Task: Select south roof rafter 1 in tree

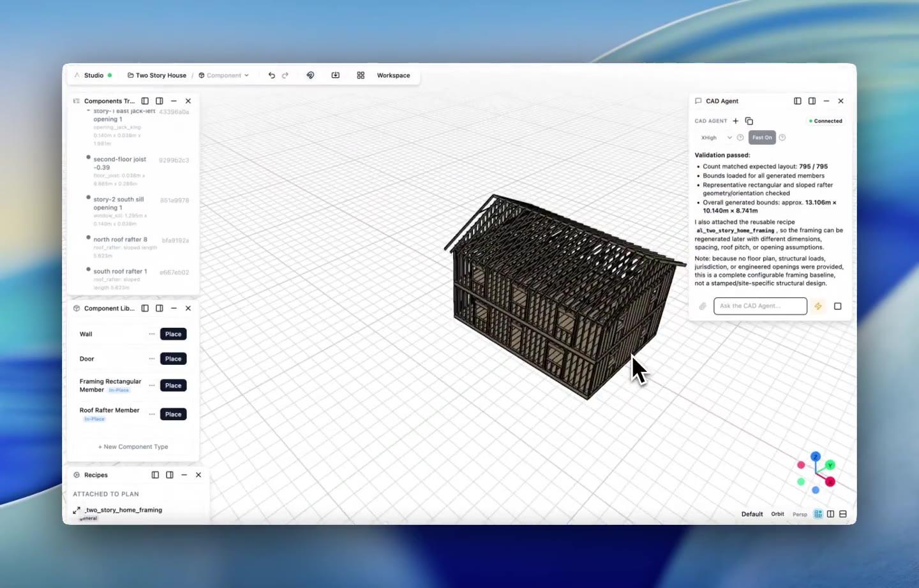Action: point(120,272)
